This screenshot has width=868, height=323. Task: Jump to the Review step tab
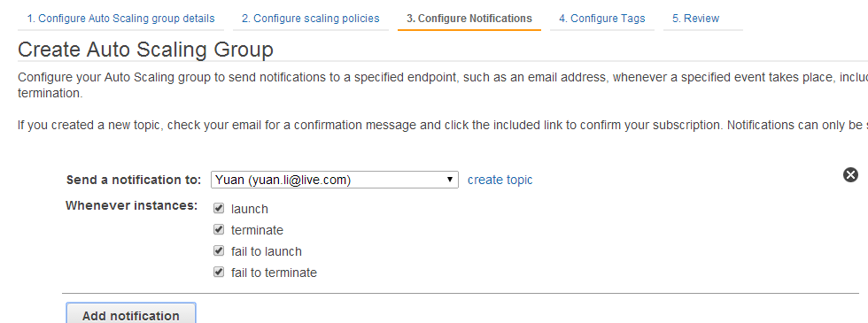(x=695, y=19)
